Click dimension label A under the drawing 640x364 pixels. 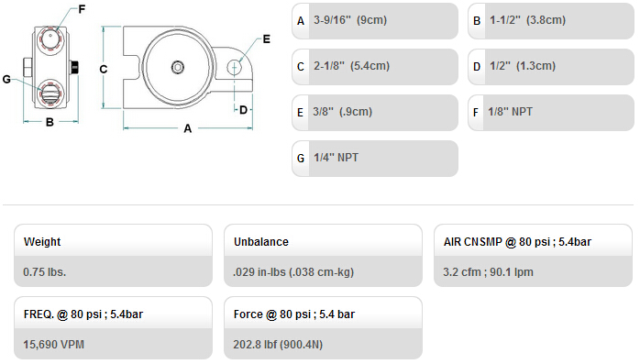(187, 128)
